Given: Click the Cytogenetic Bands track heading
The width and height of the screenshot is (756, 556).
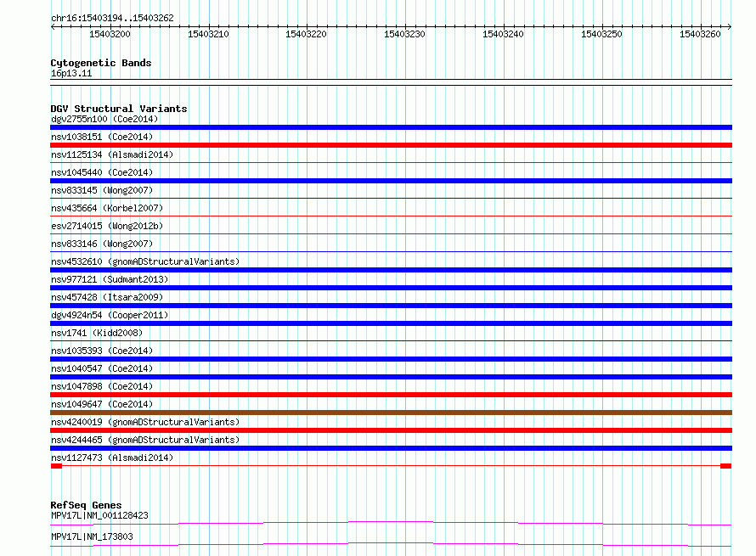Looking at the screenshot, I should click(101, 63).
